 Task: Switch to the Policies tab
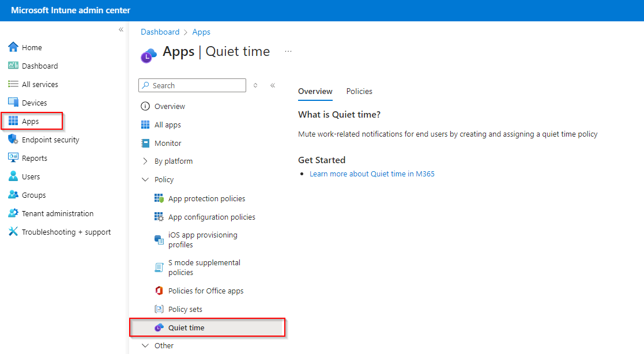point(359,91)
